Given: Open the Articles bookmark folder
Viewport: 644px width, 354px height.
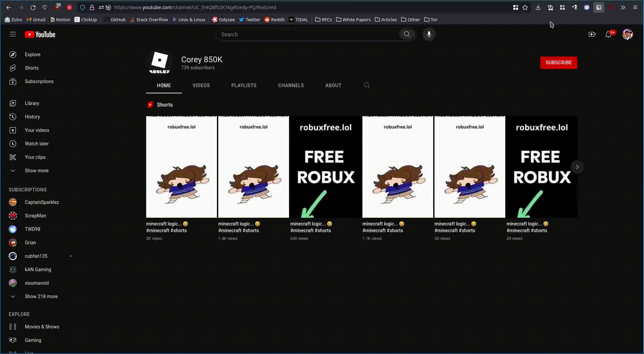Looking at the screenshot, I should [x=386, y=20].
